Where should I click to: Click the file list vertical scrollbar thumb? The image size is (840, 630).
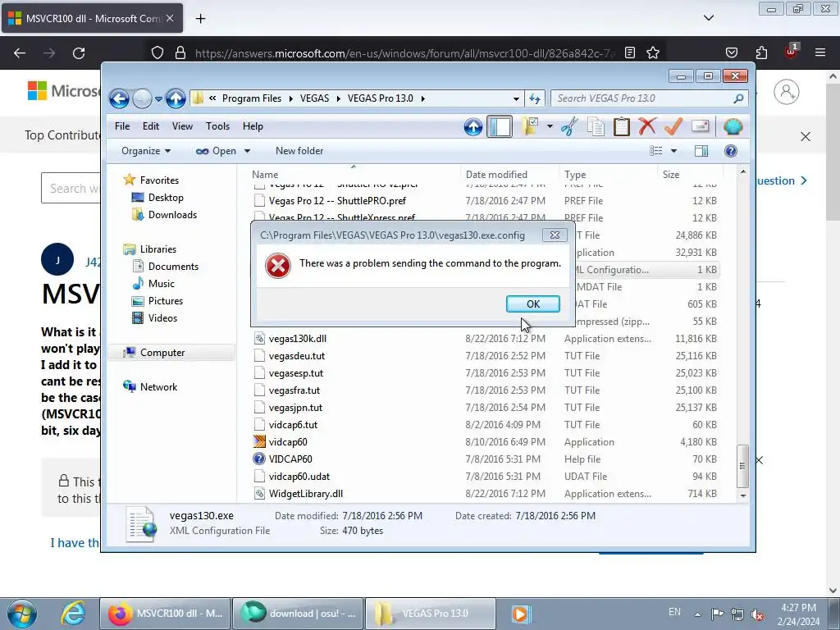click(x=742, y=466)
